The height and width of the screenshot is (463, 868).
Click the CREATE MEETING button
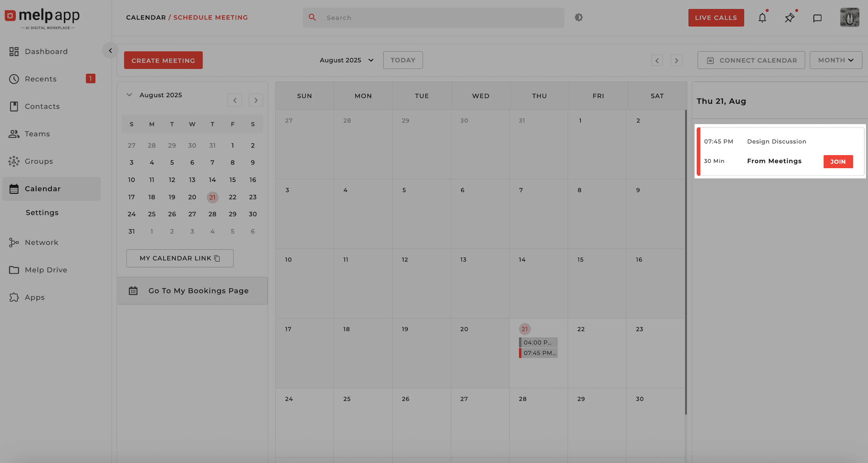[163, 60]
